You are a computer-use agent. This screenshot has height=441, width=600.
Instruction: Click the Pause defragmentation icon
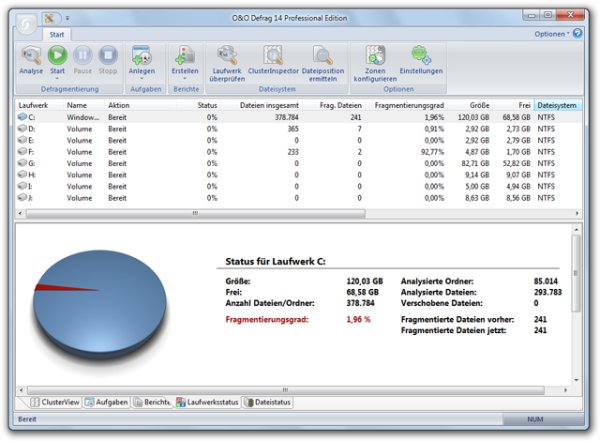83,55
